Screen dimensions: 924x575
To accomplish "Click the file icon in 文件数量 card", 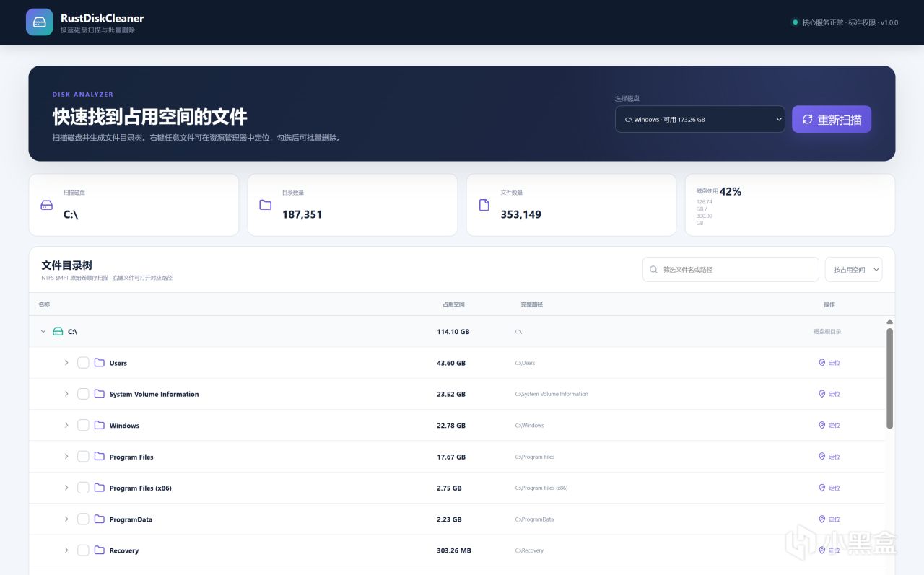I will click(x=484, y=205).
